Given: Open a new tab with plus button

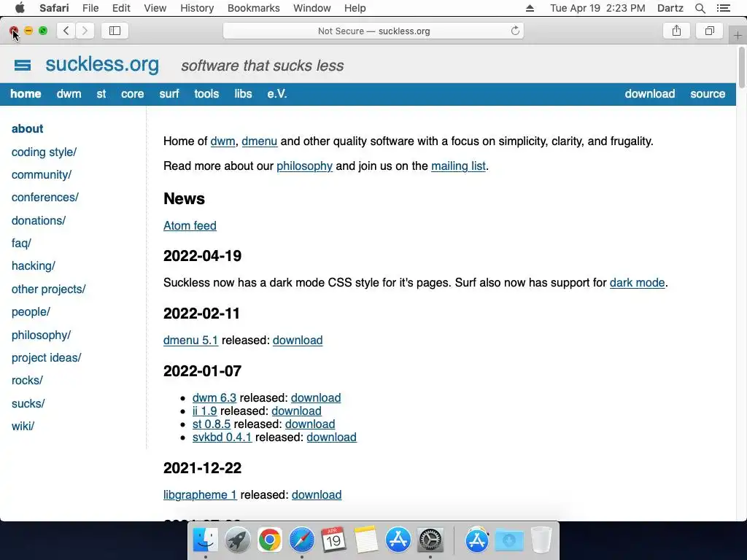Looking at the screenshot, I should 738,36.
